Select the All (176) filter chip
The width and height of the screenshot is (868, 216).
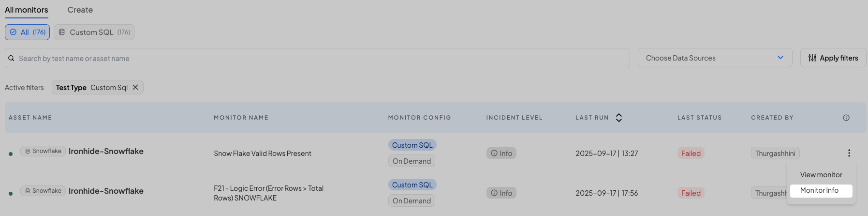click(x=28, y=32)
